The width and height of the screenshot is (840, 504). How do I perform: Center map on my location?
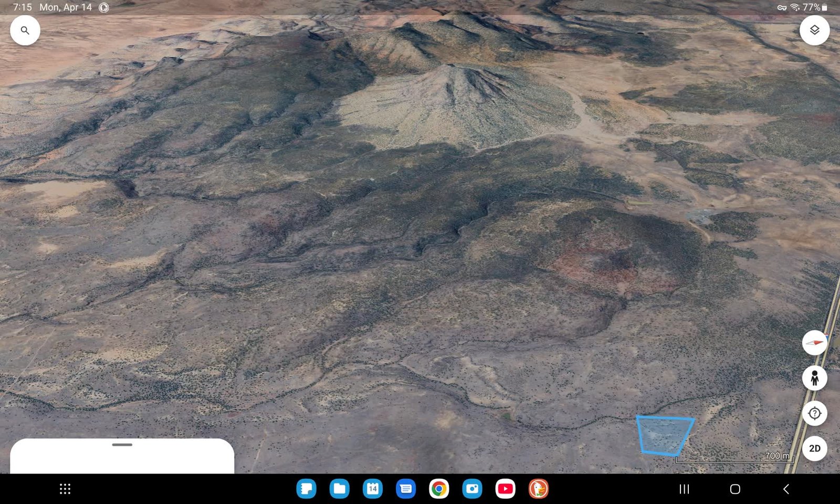tap(814, 413)
